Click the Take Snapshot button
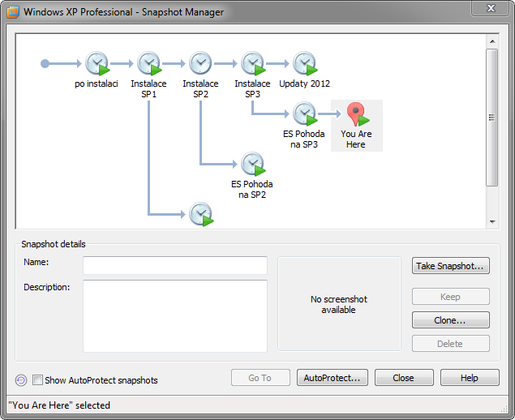515x420 pixels. coord(450,266)
